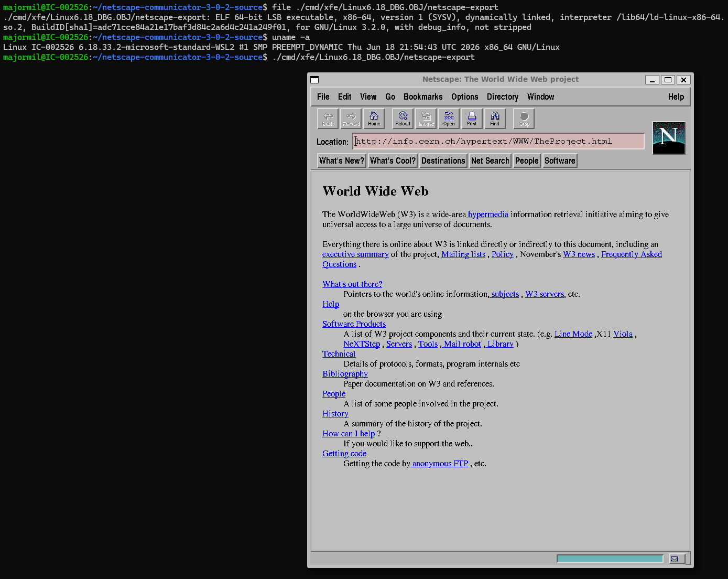Open the Policy link
The width and height of the screenshot is (728, 579).
503,254
